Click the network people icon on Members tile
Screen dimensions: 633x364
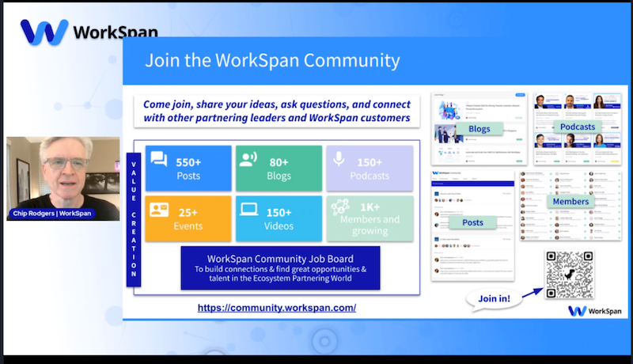point(340,207)
